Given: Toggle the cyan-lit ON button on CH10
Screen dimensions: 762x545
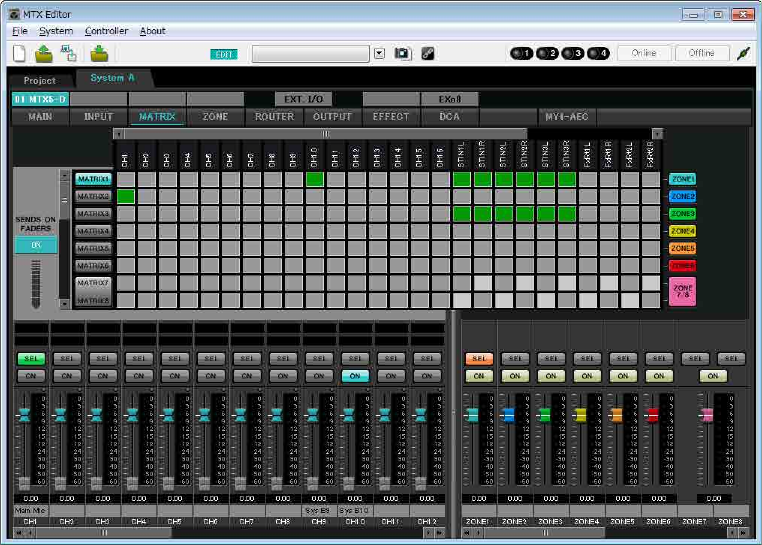Looking at the screenshot, I should 354,376.
